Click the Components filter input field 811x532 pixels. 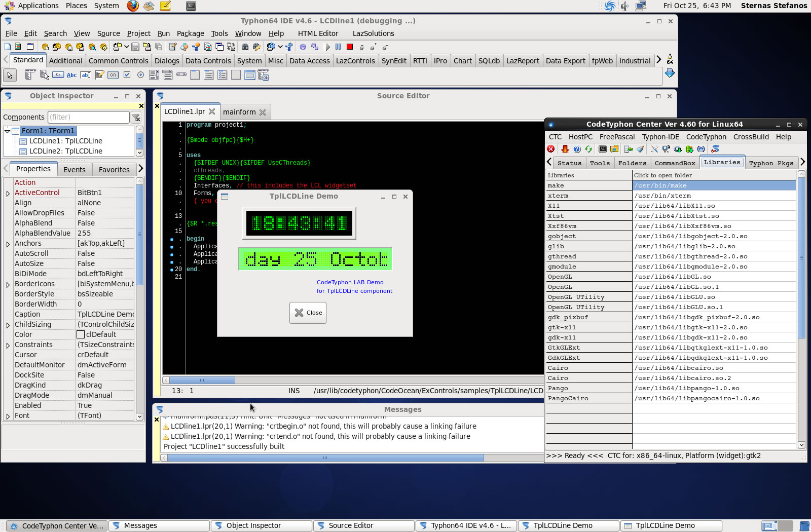pyautogui.click(x=89, y=117)
